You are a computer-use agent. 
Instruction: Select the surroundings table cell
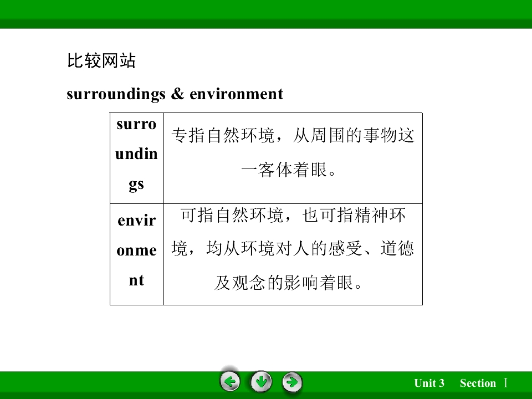pos(137,158)
